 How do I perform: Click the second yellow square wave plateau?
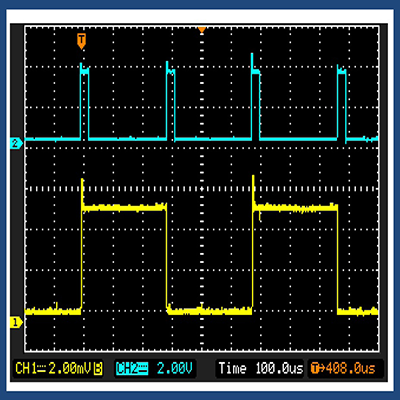(x=295, y=208)
